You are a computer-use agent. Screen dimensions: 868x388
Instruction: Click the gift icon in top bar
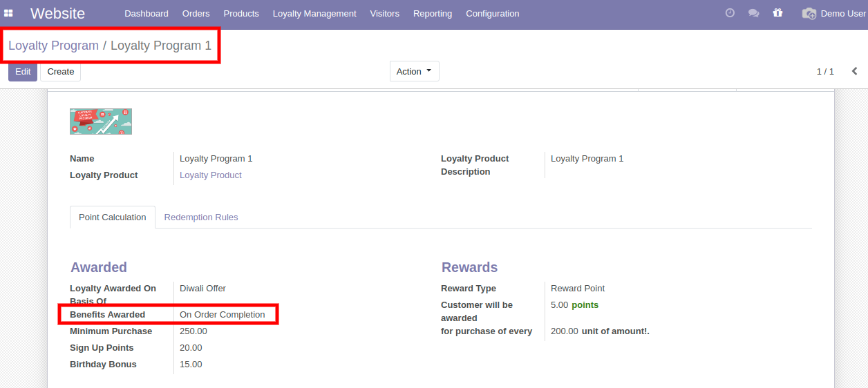click(x=777, y=13)
